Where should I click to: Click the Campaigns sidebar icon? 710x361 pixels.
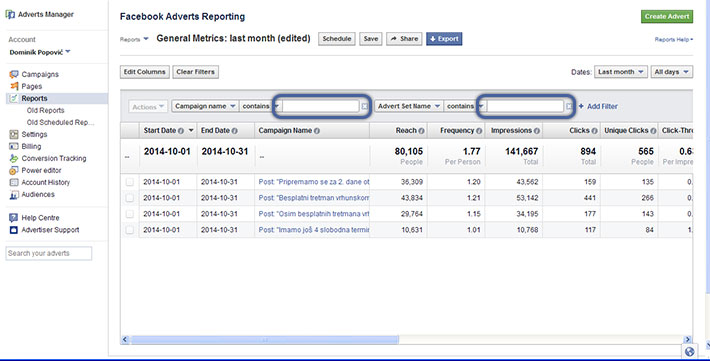tap(14, 74)
